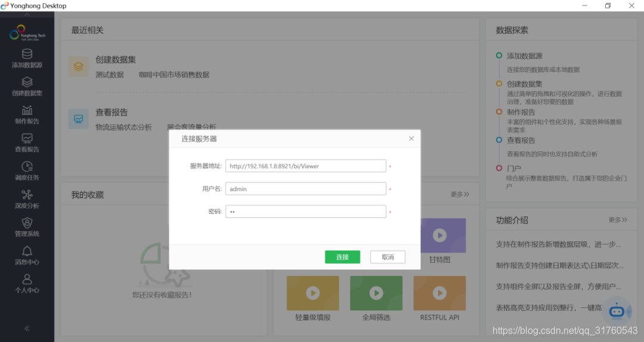The width and height of the screenshot is (644, 342).
Task: Open 表格高亮支持应用到整行 feature item
Action: point(549,308)
